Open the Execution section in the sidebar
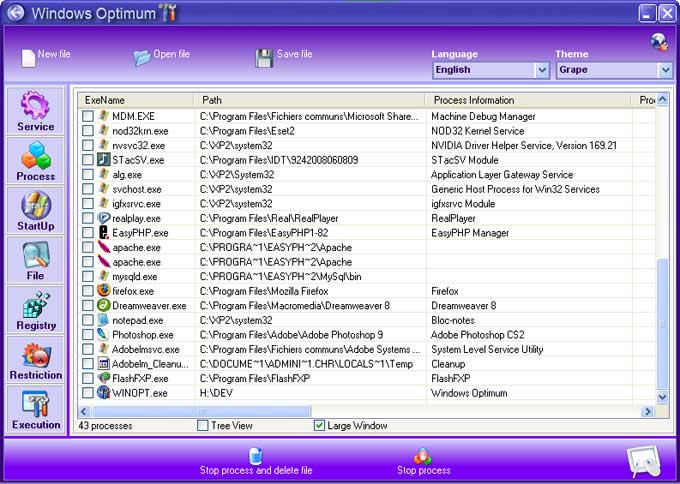This screenshot has height=484, width=680. pos(36,409)
